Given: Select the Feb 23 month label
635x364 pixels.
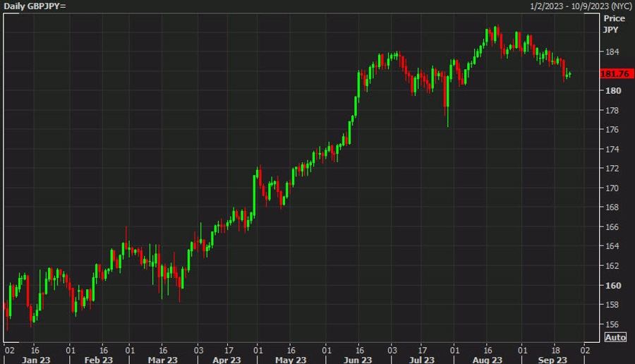Looking at the screenshot, I should [x=98, y=360].
